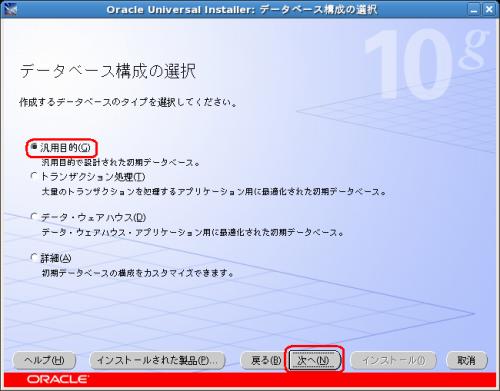The height and width of the screenshot is (391, 500).
Task: Click the データベース構成の選択 page heading
Action: [x=108, y=71]
